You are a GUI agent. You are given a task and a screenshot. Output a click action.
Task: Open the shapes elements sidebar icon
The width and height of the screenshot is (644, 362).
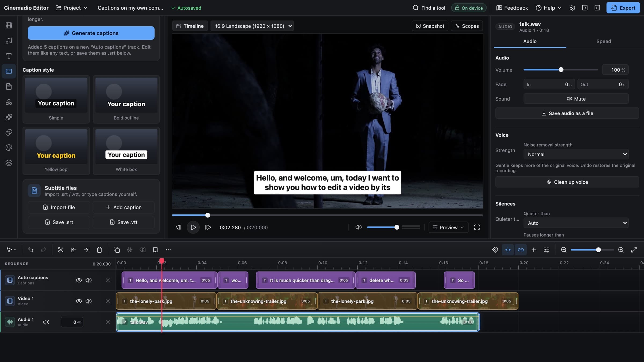(x=9, y=102)
